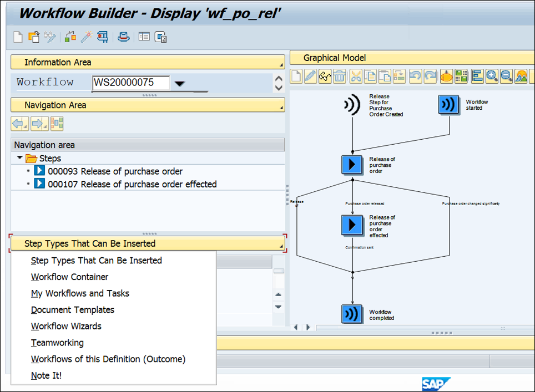The height and width of the screenshot is (392, 535).
Task: Zoom in on the graphical model
Action: pyautogui.click(x=491, y=76)
